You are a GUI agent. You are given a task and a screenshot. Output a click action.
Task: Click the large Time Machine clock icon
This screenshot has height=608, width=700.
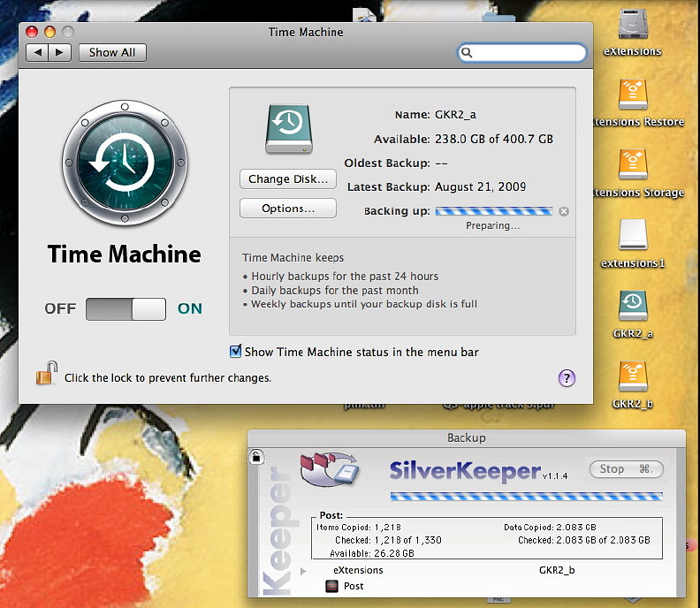click(x=125, y=163)
